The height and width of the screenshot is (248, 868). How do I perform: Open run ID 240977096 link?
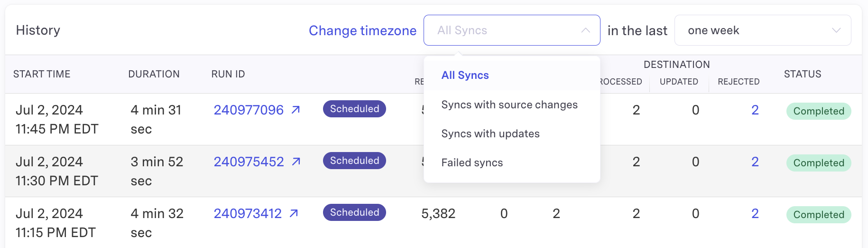249,110
